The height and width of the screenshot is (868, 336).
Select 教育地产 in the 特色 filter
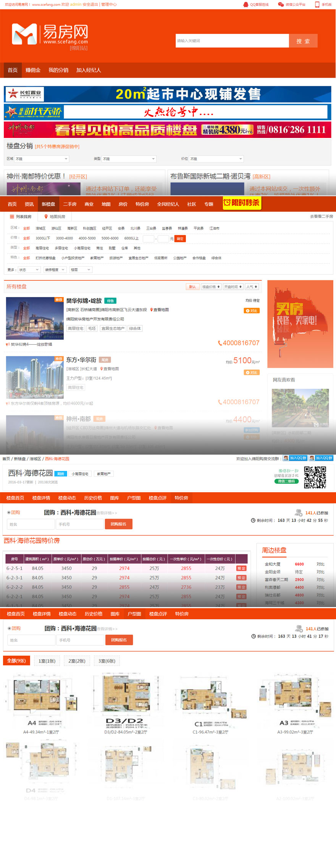coord(97,258)
